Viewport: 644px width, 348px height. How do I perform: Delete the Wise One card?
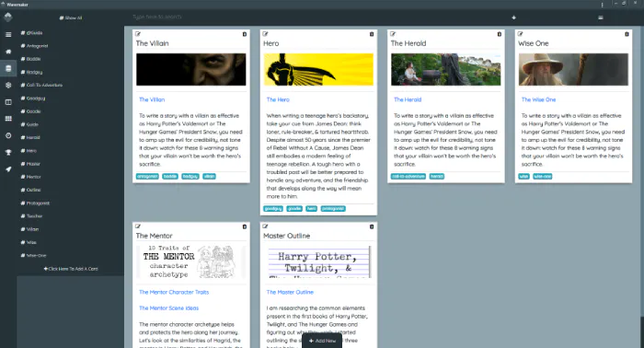click(627, 34)
